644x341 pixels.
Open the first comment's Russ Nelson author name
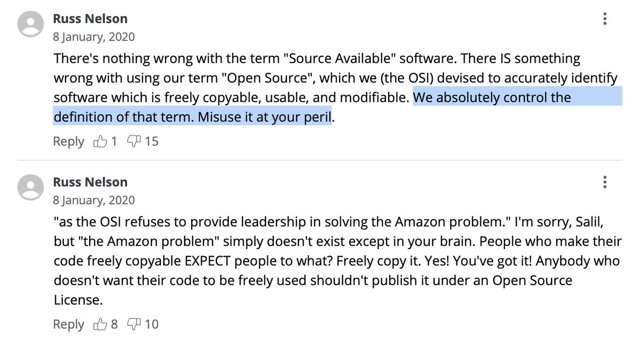coord(90,19)
